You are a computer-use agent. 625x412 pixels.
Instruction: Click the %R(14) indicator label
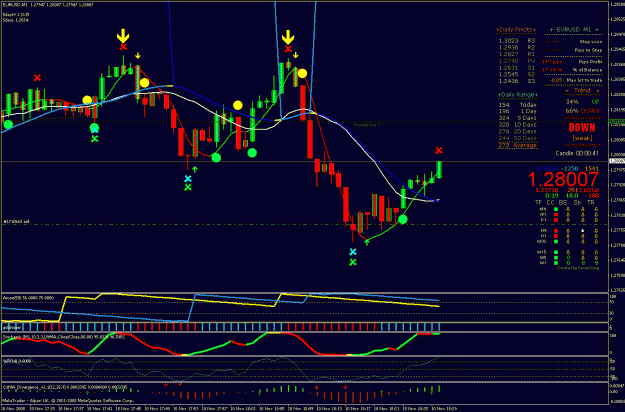pyautogui.click(x=16, y=361)
